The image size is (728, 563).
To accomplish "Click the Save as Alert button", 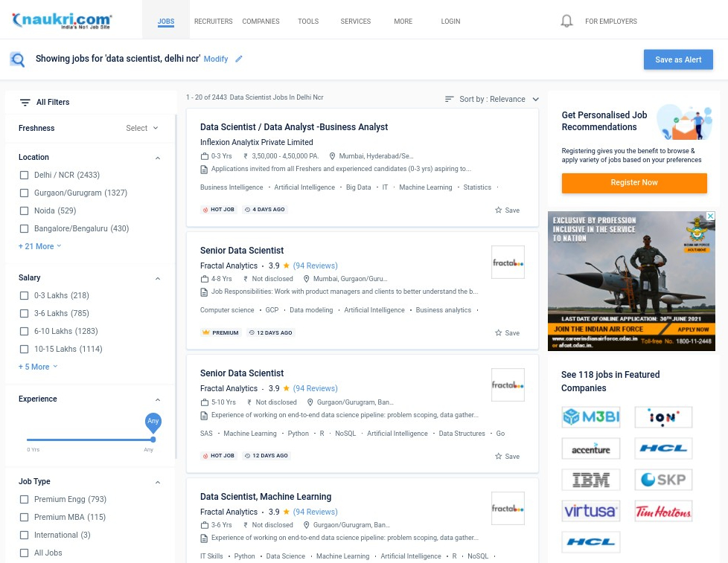I will [x=678, y=59].
